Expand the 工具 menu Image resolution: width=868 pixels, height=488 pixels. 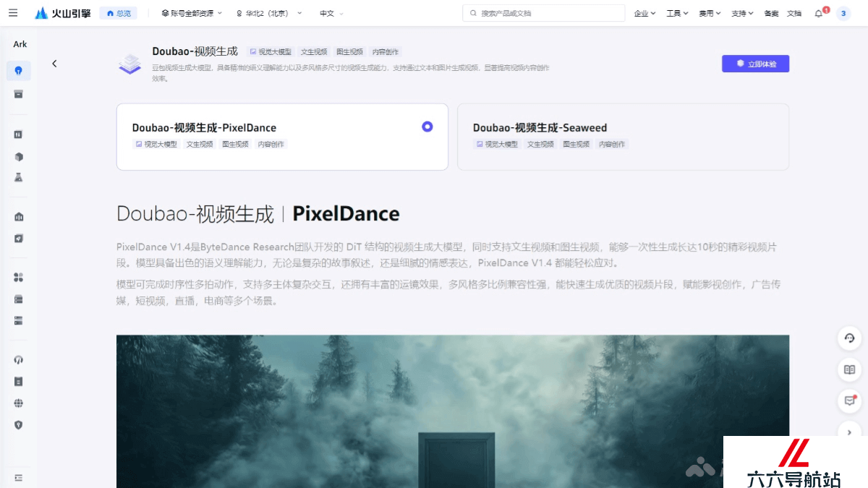click(677, 13)
